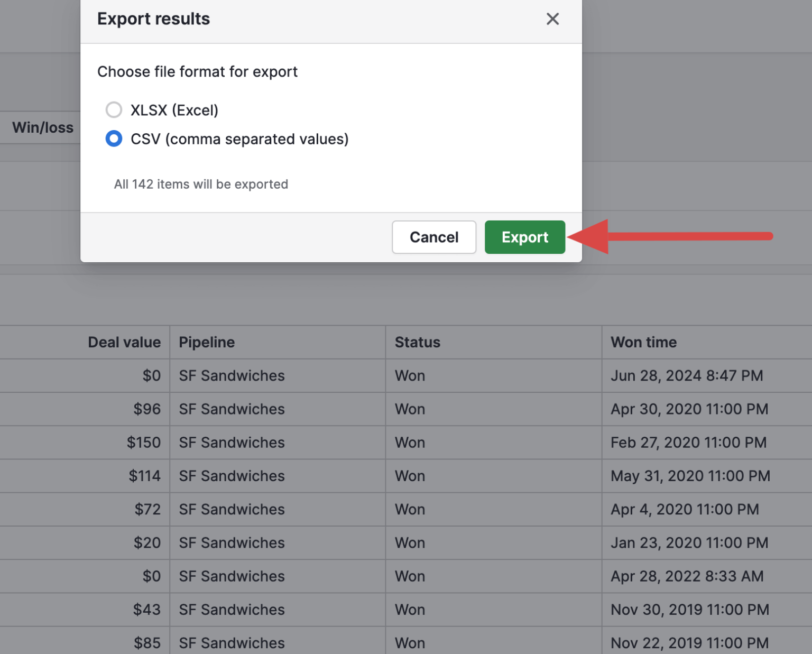Select XLSX (Excel) format option
Image resolution: width=812 pixels, height=654 pixels.
pyautogui.click(x=114, y=110)
